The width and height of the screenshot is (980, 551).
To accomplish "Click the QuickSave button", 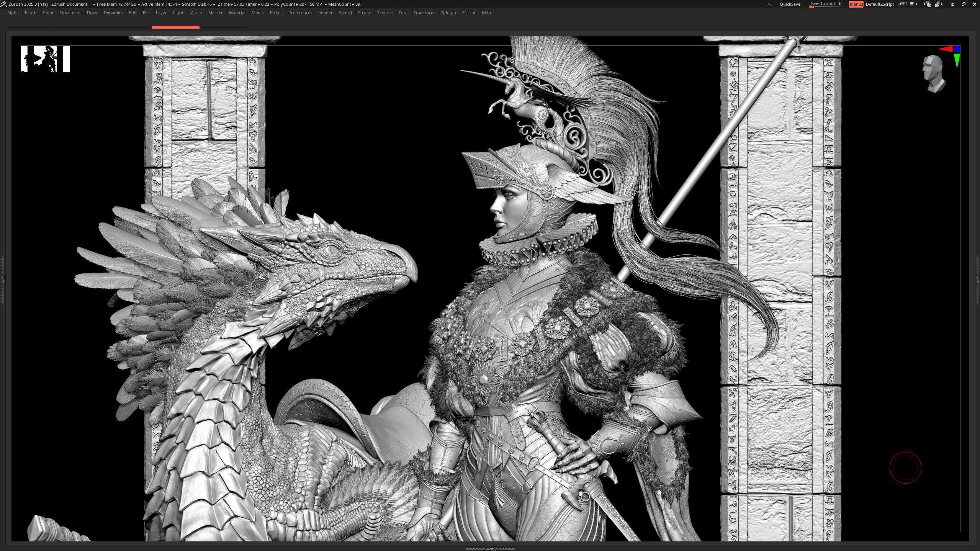I will pos(790,4).
